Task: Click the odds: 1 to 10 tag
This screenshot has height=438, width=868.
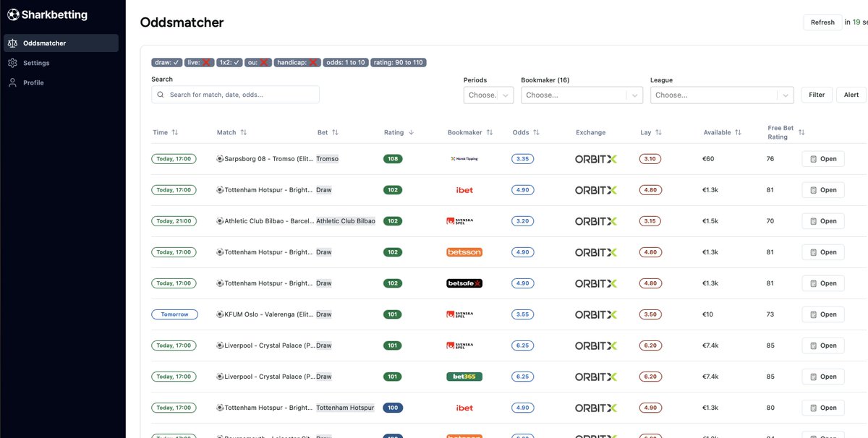Action: point(346,63)
